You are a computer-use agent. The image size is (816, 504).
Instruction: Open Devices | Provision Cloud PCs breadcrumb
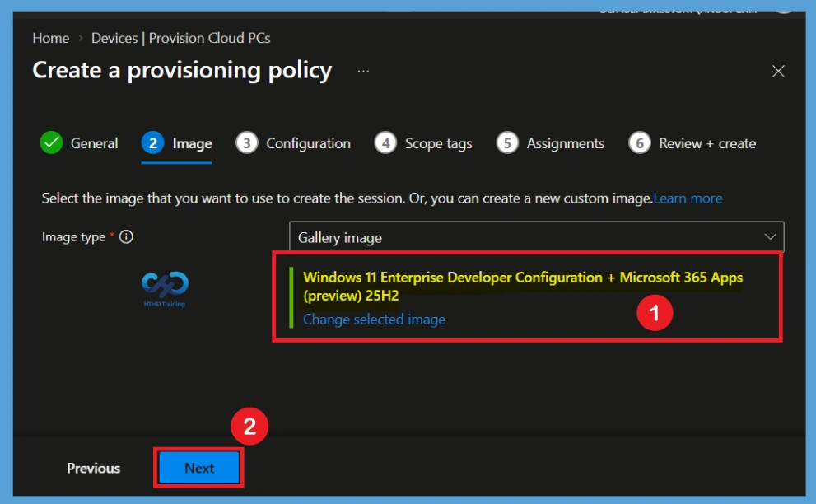[x=180, y=38]
